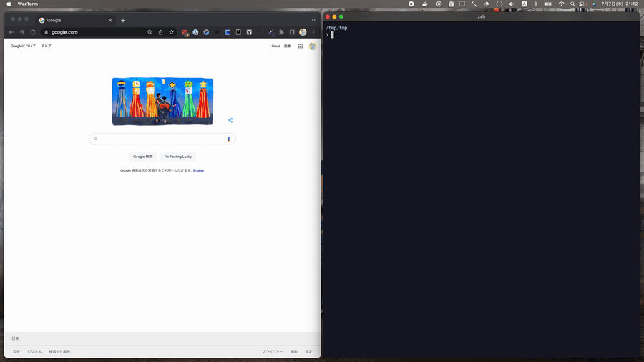The image size is (644, 362).
Task: Bookmark this tab with the star icon
Action: [x=171, y=32]
